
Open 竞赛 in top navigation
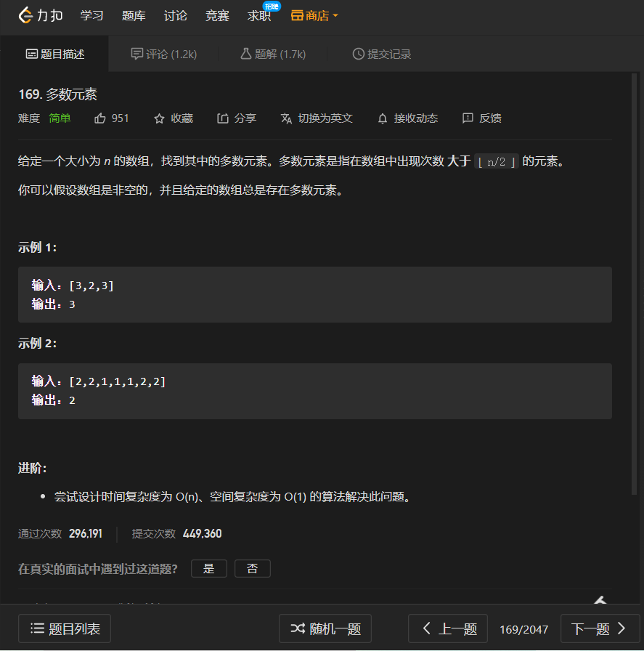(217, 16)
